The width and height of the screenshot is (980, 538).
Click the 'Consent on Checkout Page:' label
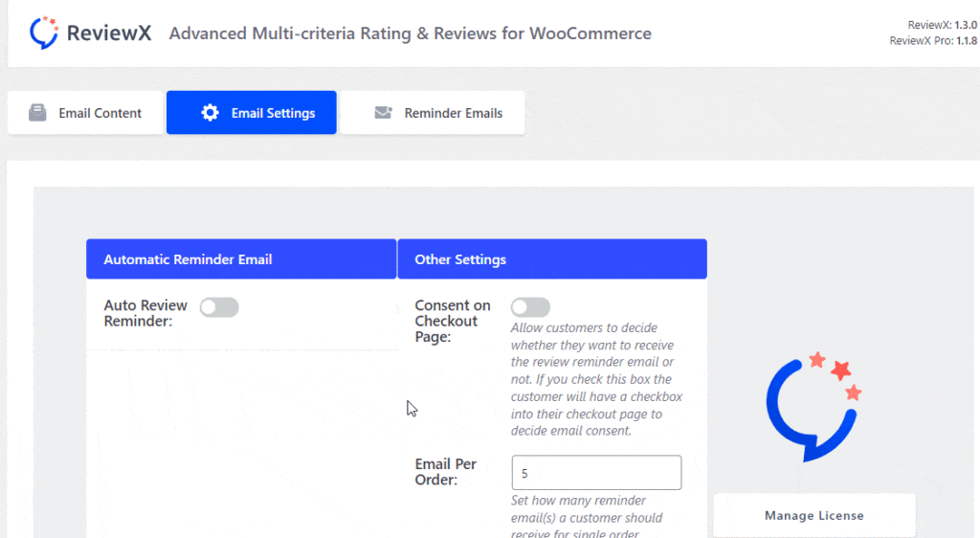pyautogui.click(x=453, y=321)
